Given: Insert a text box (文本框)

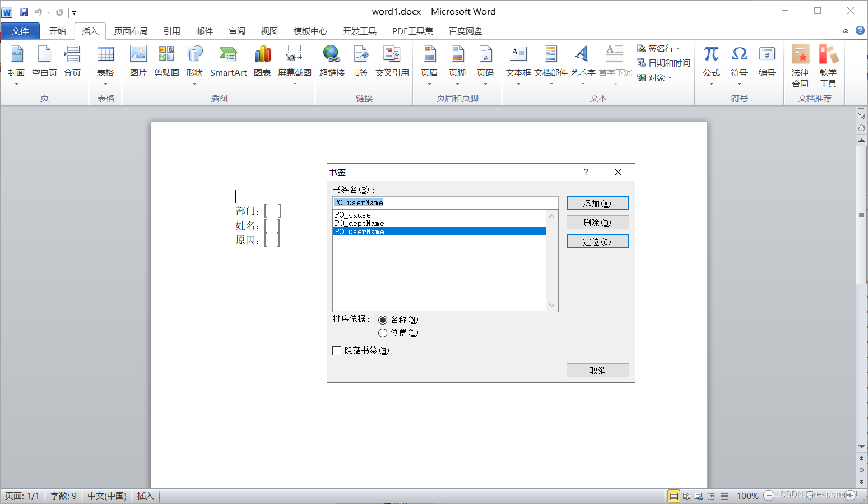Looking at the screenshot, I should [518, 64].
